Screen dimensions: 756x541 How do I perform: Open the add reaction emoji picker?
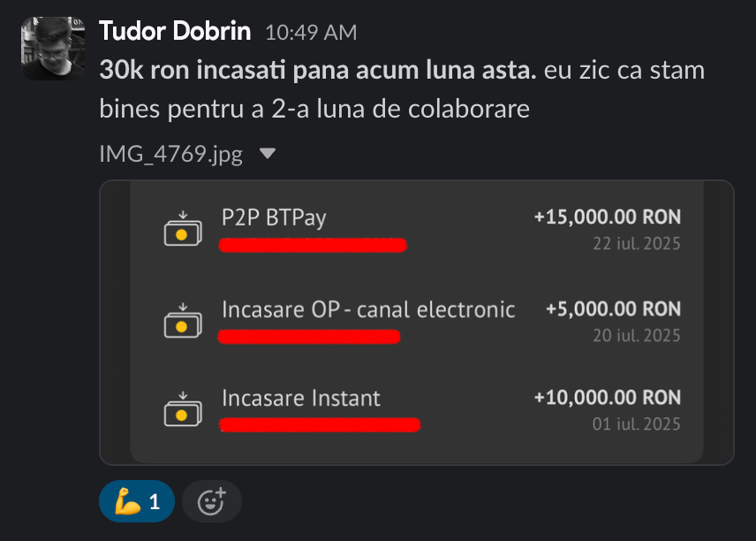coord(212,501)
